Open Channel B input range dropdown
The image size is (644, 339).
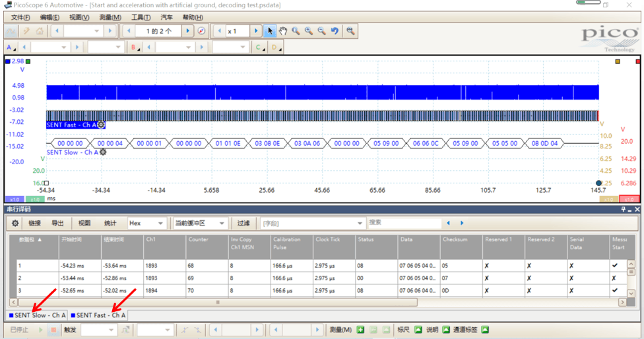pos(175,47)
